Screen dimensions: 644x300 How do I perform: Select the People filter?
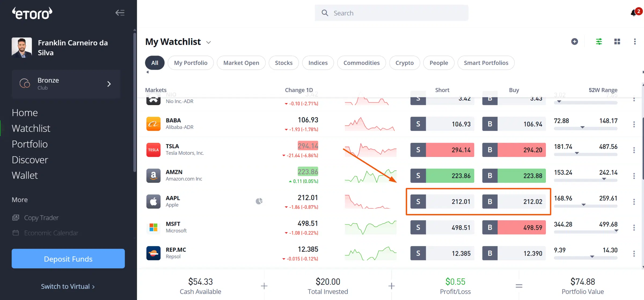pos(439,63)
